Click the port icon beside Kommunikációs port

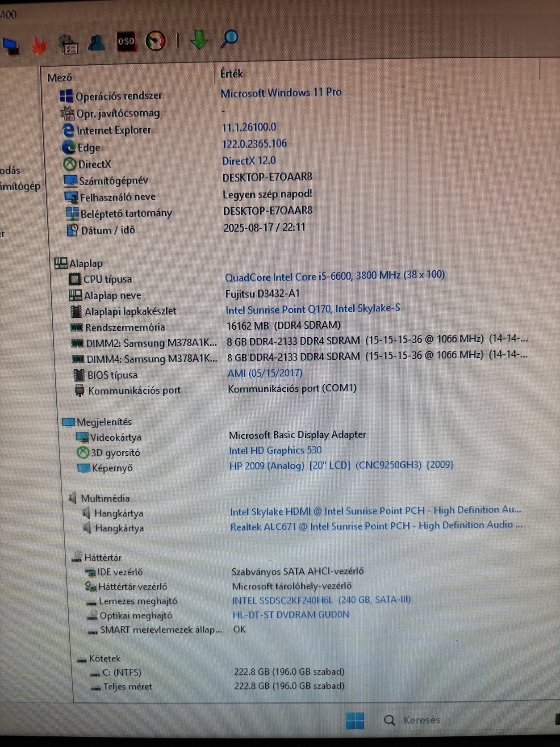pyautogui.click(x=79, y=390)
